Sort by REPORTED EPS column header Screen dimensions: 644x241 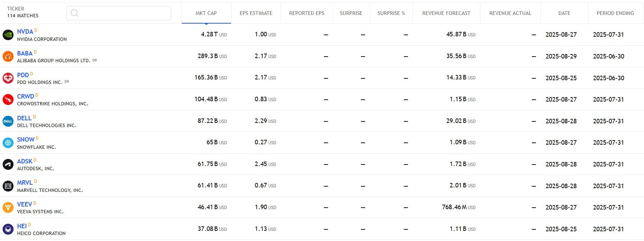[307, 13]
